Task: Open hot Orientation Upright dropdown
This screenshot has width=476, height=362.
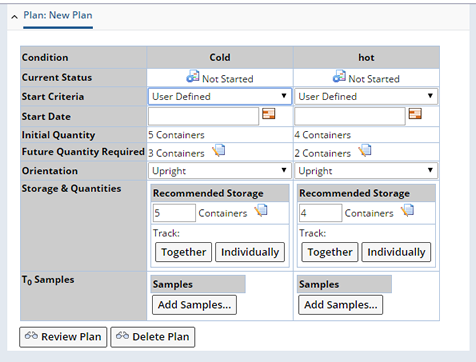Action: click(x=366, y=171)
